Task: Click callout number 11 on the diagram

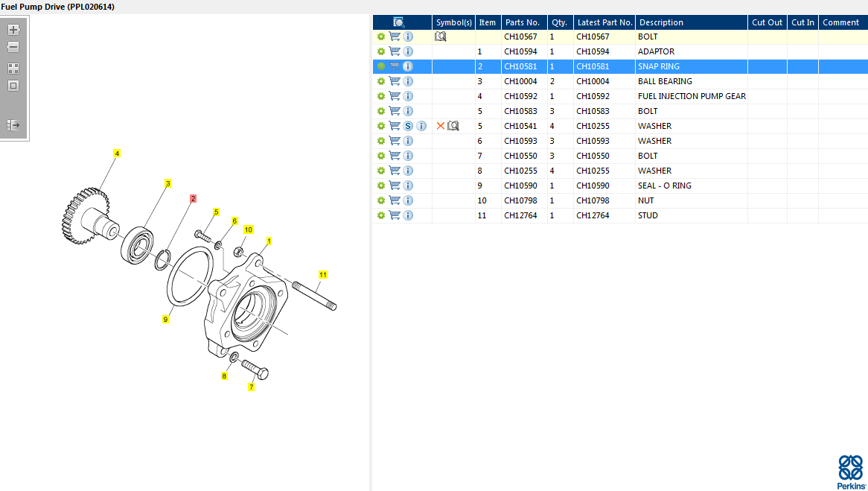Action: (323, 275)
